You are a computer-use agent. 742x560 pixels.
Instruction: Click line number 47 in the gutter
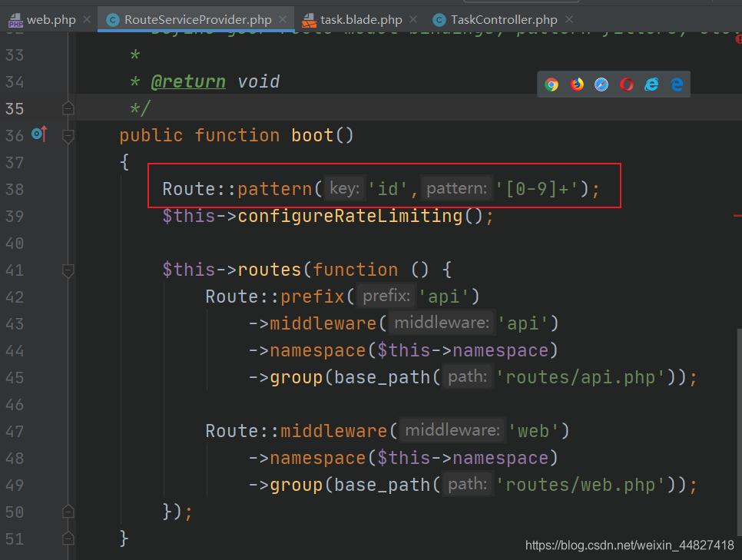coord(15,432)
